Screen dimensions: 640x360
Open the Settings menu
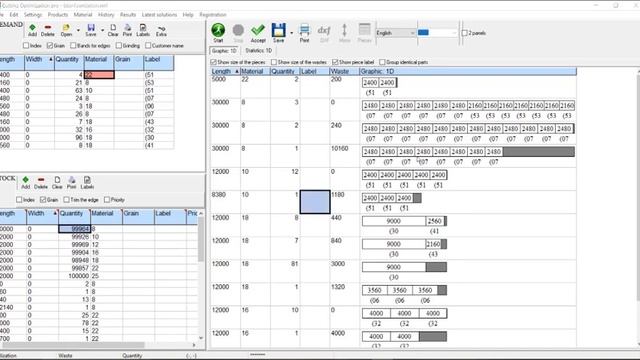(33, 15)
